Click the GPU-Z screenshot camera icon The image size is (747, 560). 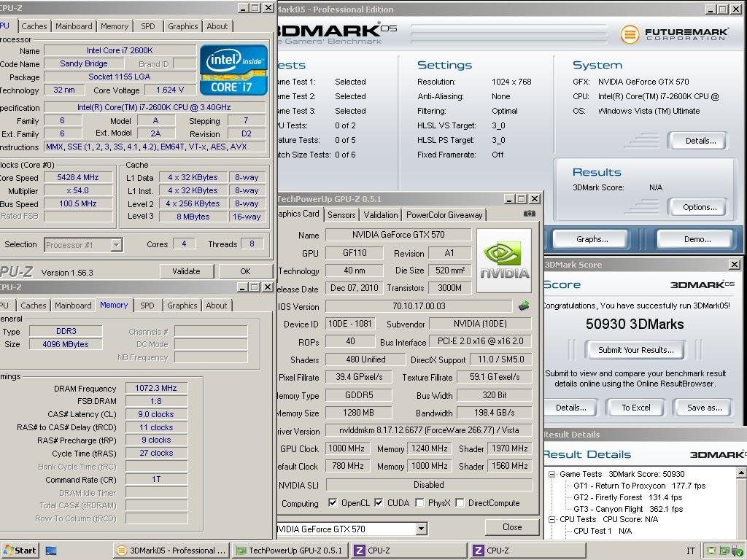click(530, 214)
